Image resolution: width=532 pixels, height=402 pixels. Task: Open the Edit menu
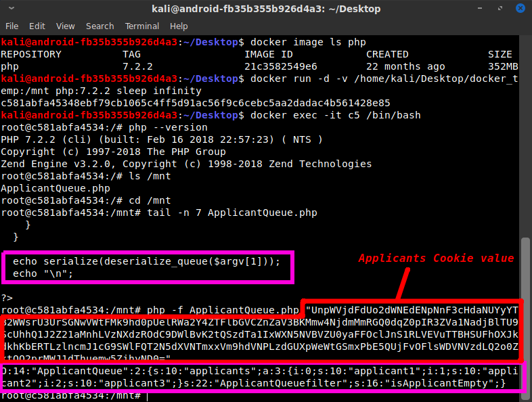click(x=37, y=26)
